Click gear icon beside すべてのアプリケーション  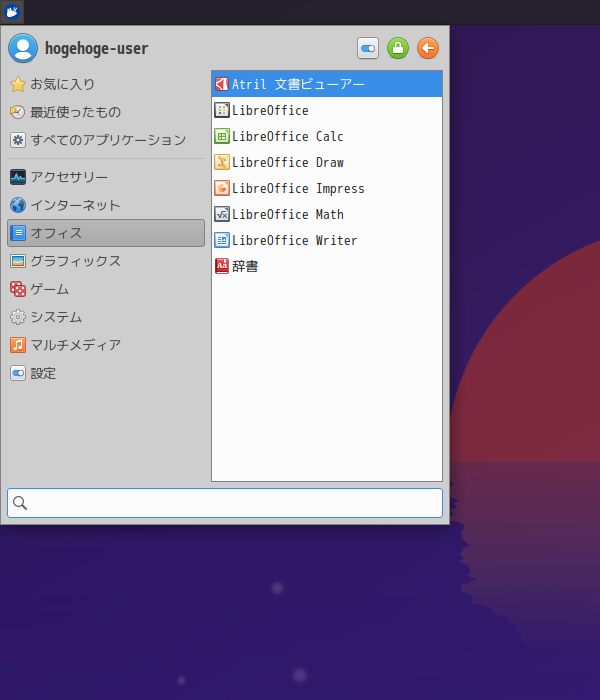(x=18, y=140)
